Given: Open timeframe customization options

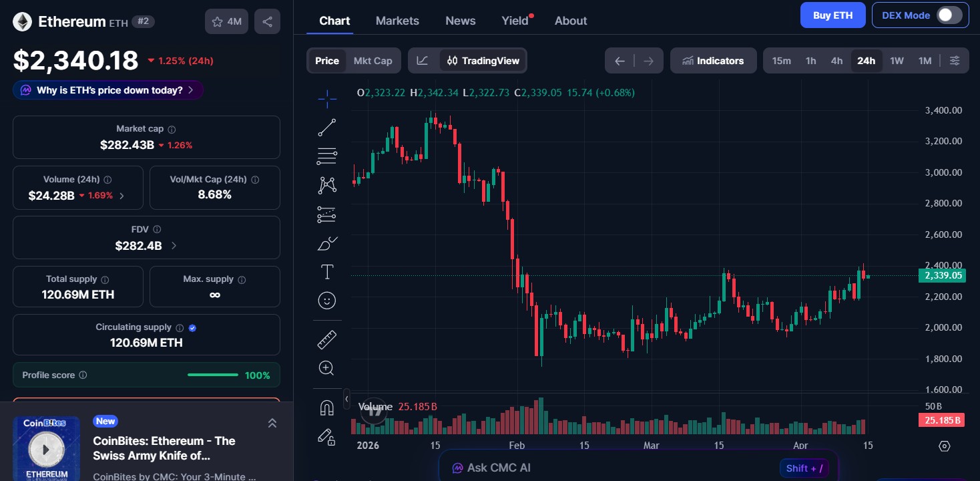Looking at the screenshot, I should coord(955,60).
